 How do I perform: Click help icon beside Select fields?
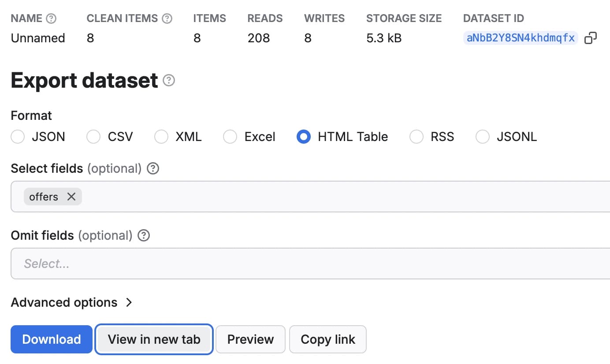click(x=153, y=169)
